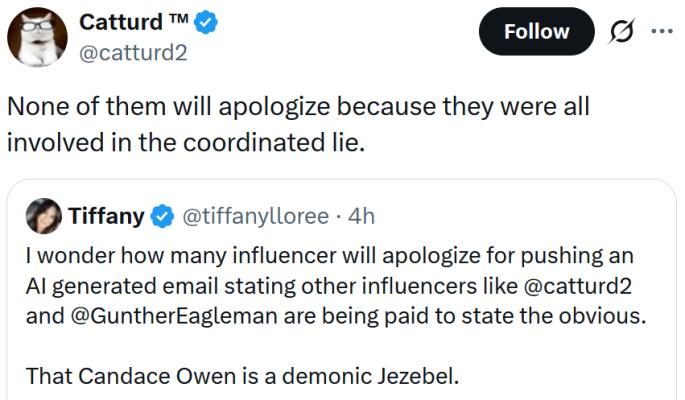Open the three-dot more options menu

(x=661, y=31)
